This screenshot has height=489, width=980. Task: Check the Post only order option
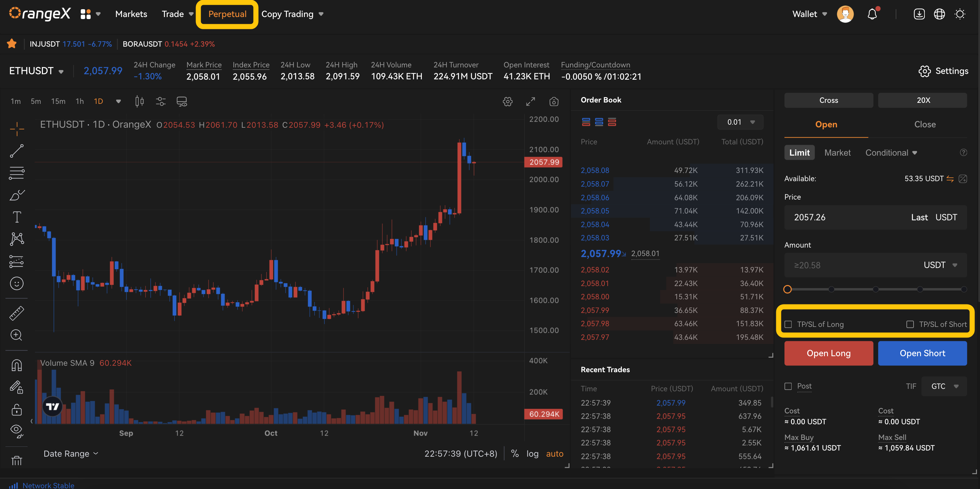[788, 386]
